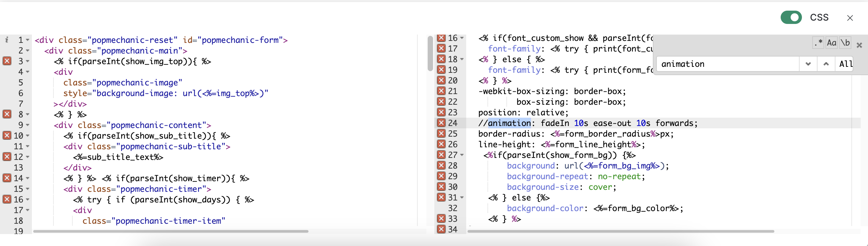868x246 pixels.
Task: Click error marker on CSS line 20
Action: coord(441,80)
